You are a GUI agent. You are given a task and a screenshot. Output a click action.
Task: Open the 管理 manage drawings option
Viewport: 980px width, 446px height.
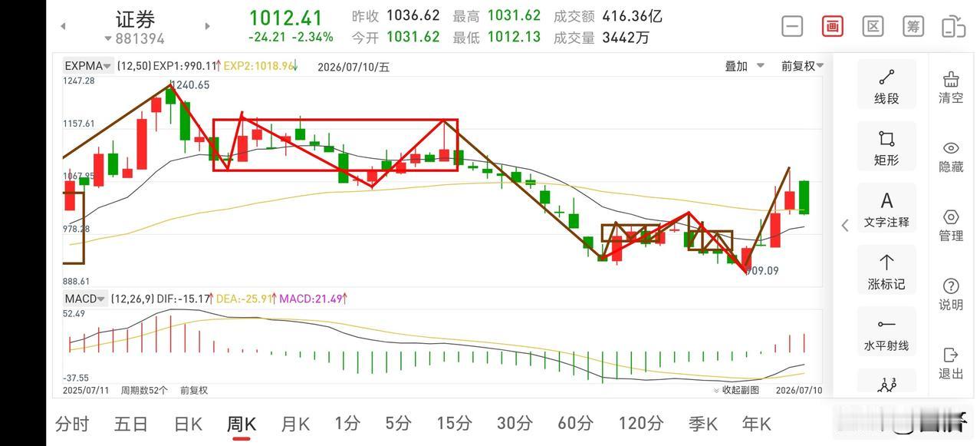point(951,225)
